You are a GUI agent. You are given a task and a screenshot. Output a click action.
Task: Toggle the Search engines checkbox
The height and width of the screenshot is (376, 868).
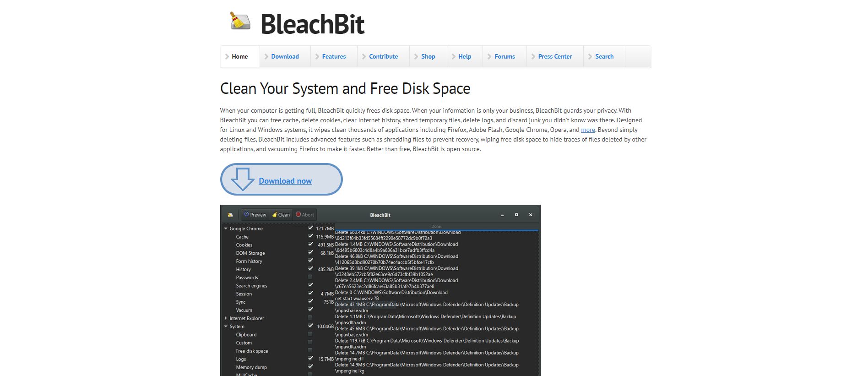point(310,285)
